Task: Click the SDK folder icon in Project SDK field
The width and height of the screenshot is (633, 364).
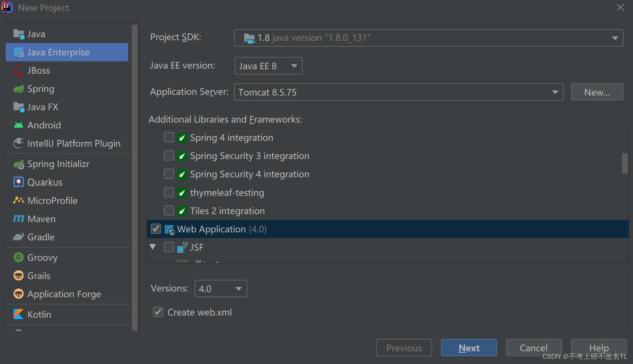Action: 249,38
